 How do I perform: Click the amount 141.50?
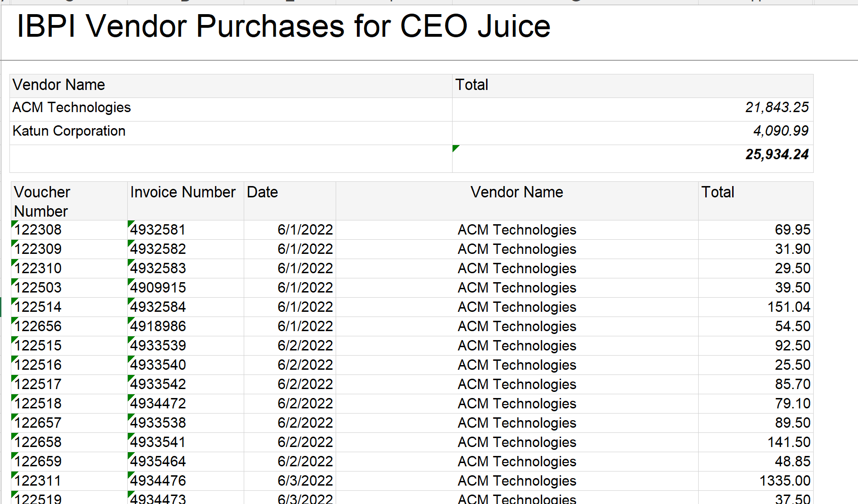[789, 442]
